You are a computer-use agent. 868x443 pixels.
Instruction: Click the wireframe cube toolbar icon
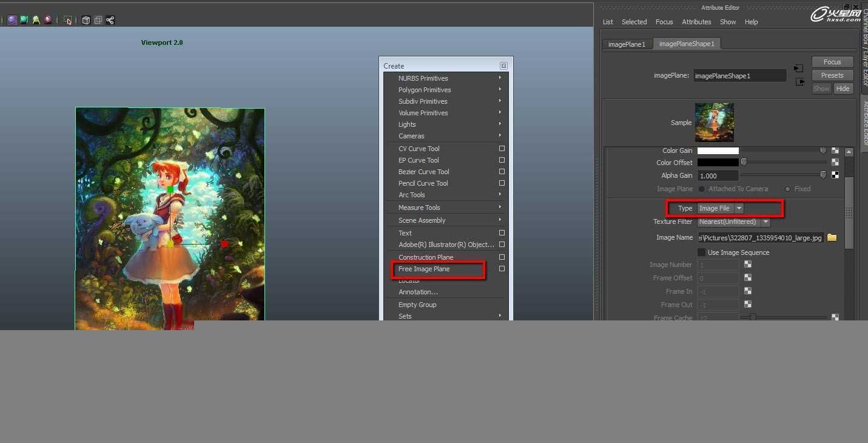coord(86,20)
